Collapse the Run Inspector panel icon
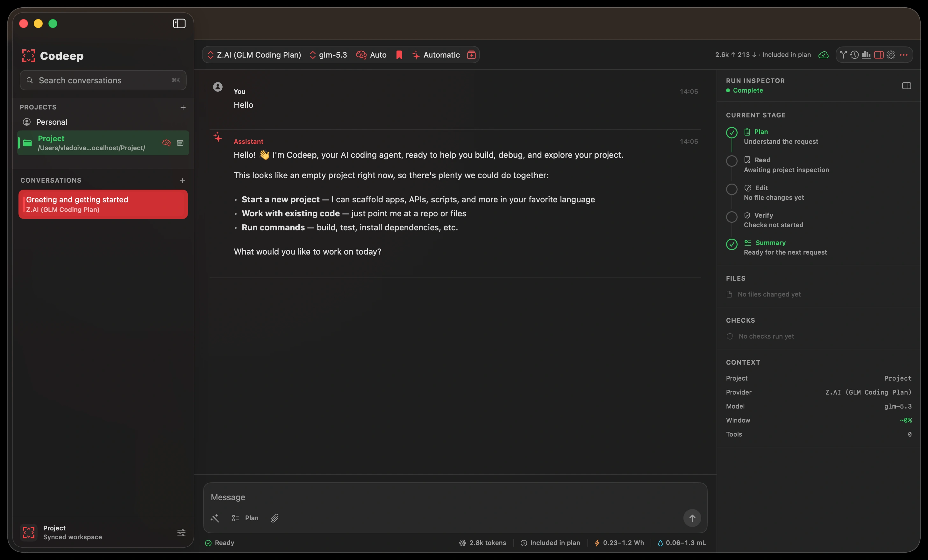This screenshot has width=928, height=560. coord(907,86)
